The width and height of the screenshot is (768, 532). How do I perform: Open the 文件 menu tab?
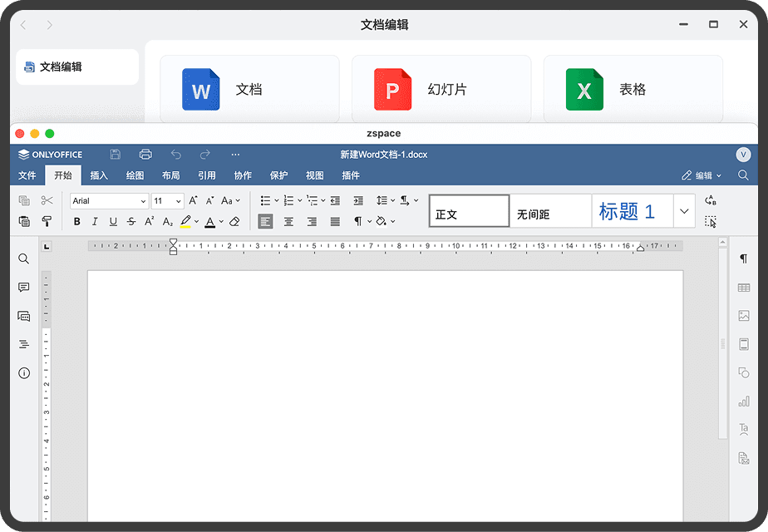click(x=27, y=175)
